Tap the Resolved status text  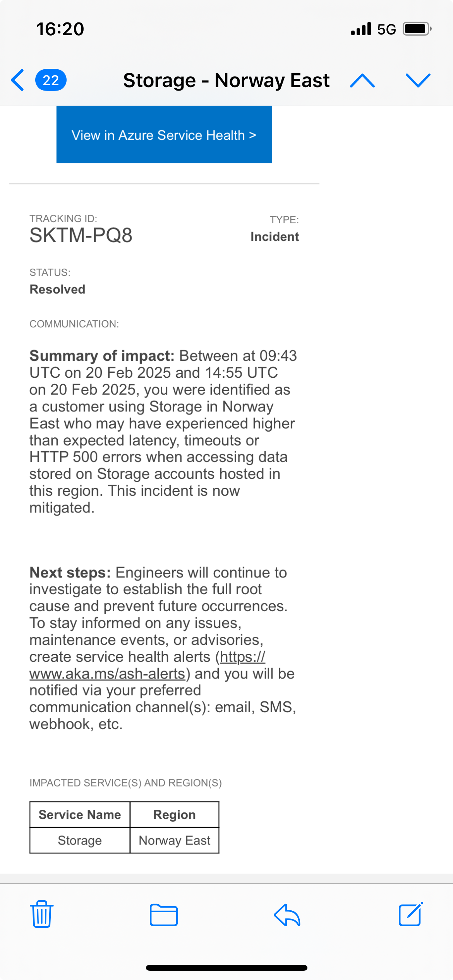coord(57,290)
